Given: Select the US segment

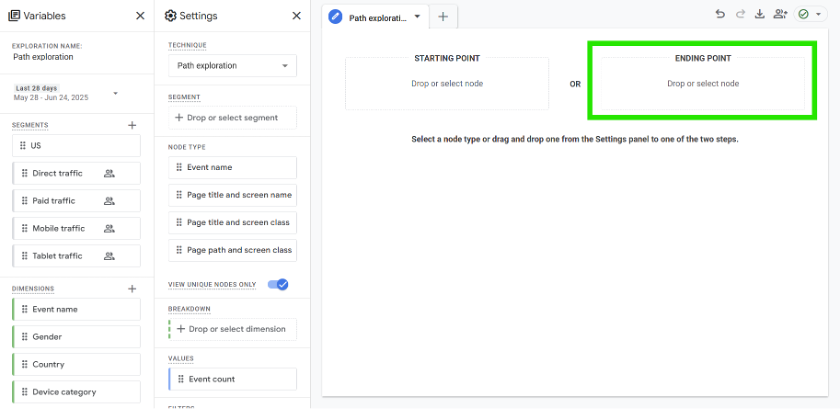Looking at the screenshot, I should tap(77, 145).
